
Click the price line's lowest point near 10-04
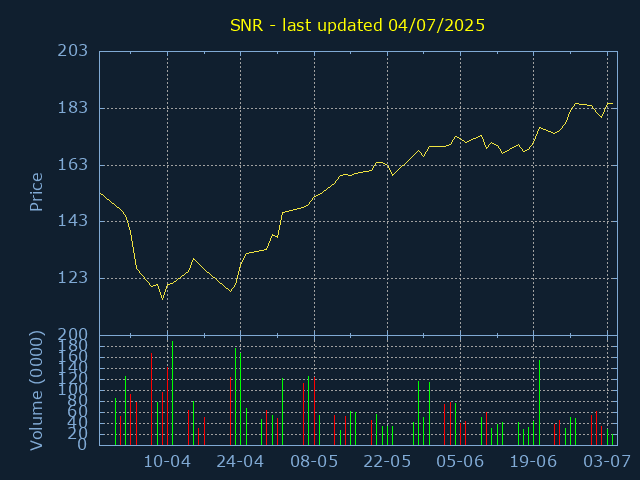point(162,299)
